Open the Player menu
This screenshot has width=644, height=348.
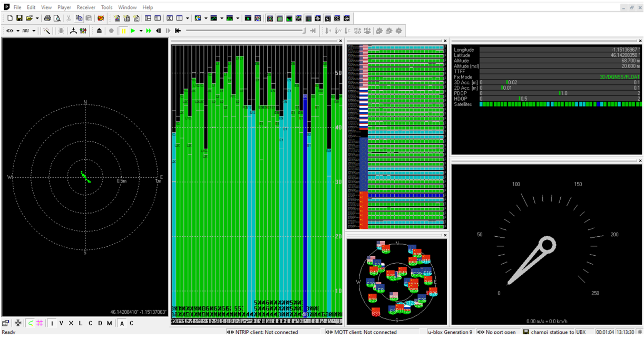click(64, 7)
